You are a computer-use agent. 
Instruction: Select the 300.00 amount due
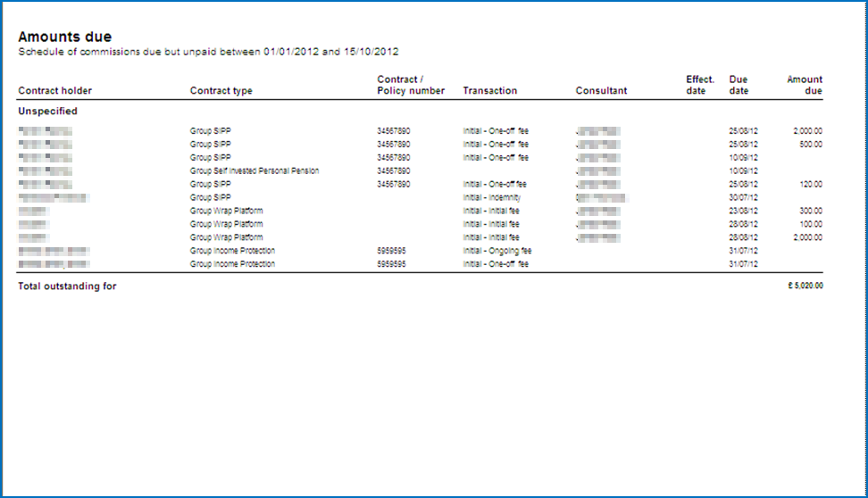[x=811, y=211]
